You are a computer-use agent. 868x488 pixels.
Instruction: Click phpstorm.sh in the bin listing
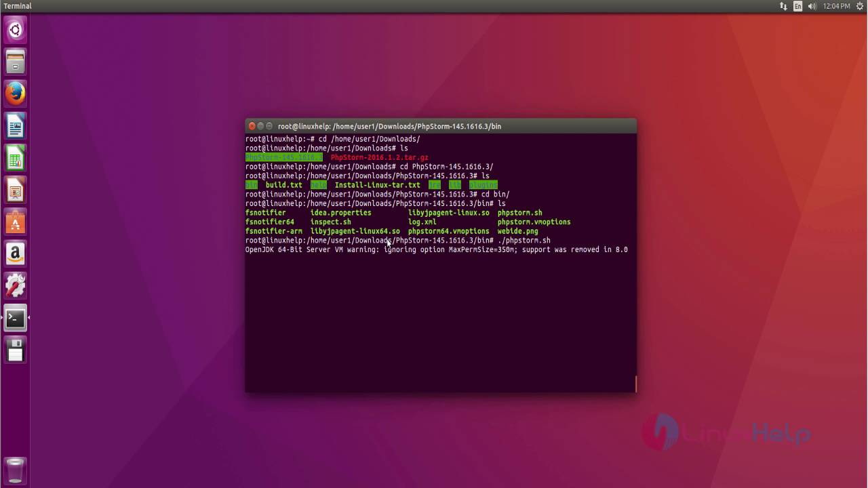coord(520,213)
